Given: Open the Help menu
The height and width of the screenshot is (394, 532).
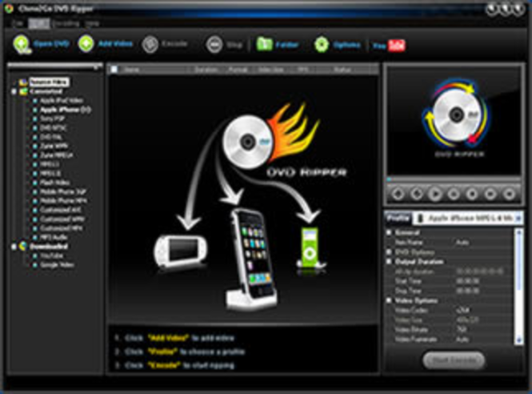Looking at the screenshot, I should [92, 23].
